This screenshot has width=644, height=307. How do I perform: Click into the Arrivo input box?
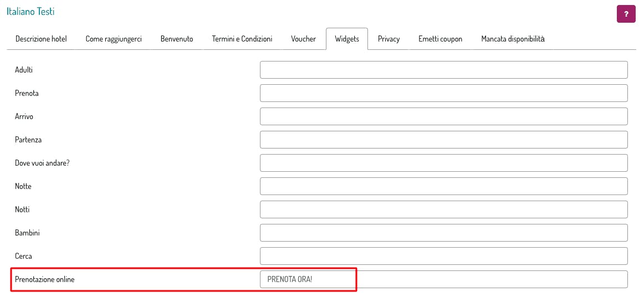click(x=443, y=116)
